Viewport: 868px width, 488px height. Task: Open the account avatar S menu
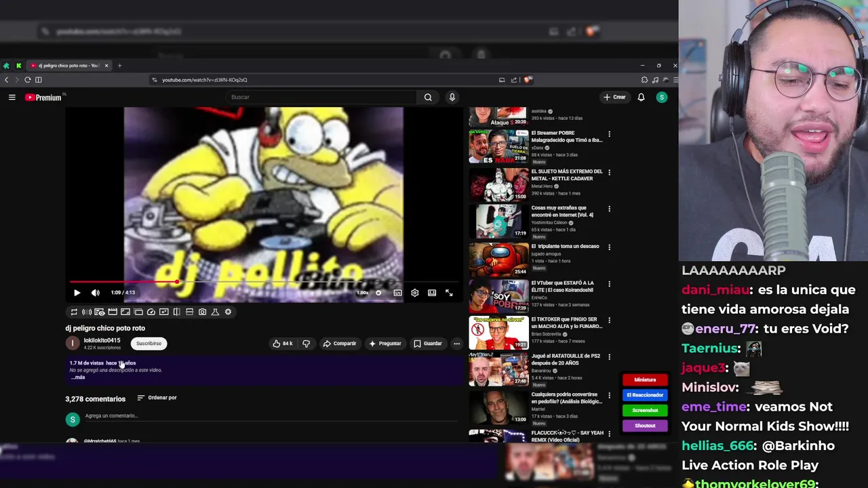[x=662, y=97]
